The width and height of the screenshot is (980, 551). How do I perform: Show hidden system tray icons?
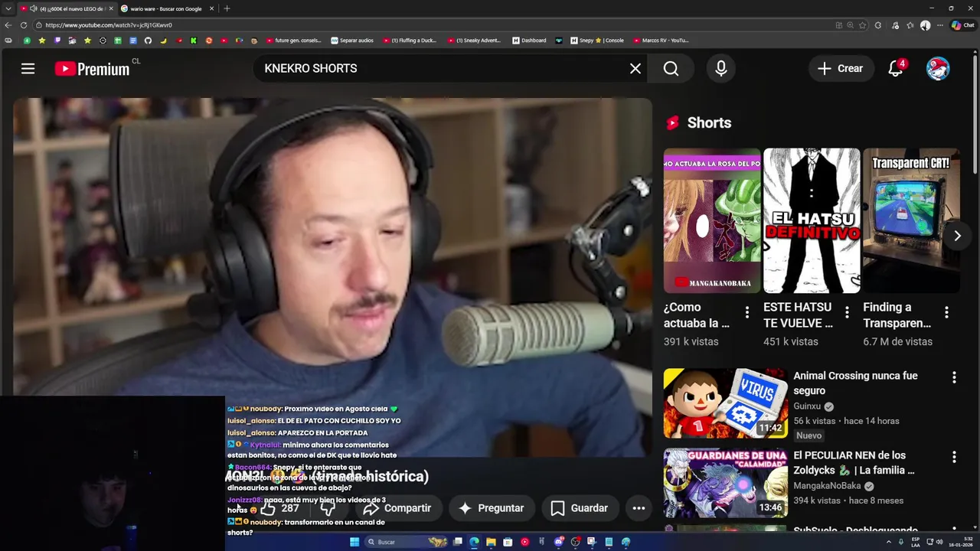[x=889, y=542]
